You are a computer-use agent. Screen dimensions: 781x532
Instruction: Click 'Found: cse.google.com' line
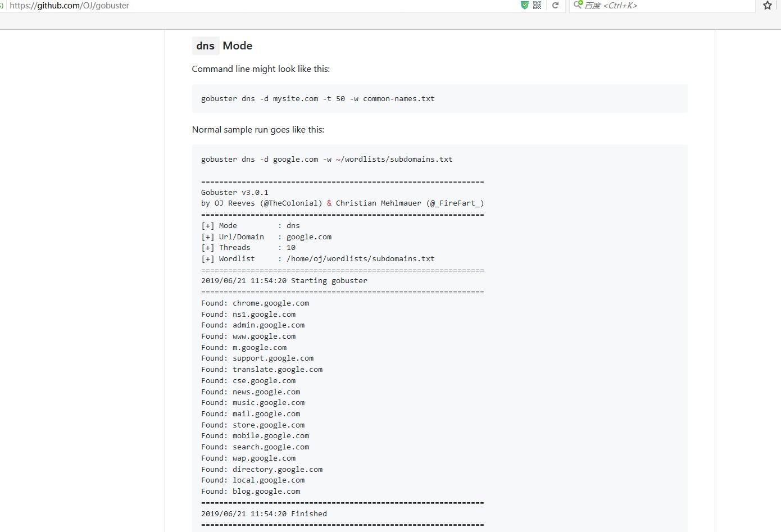248,380
